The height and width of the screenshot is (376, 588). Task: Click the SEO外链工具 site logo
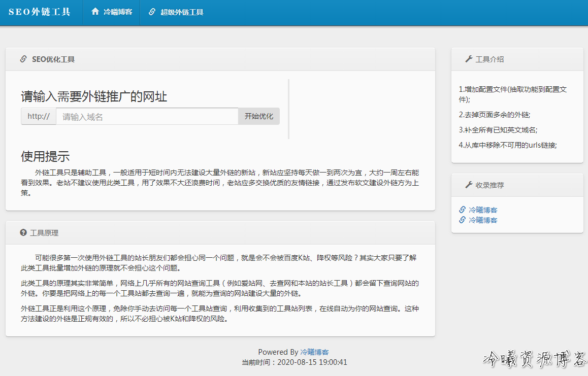point(40,12)
